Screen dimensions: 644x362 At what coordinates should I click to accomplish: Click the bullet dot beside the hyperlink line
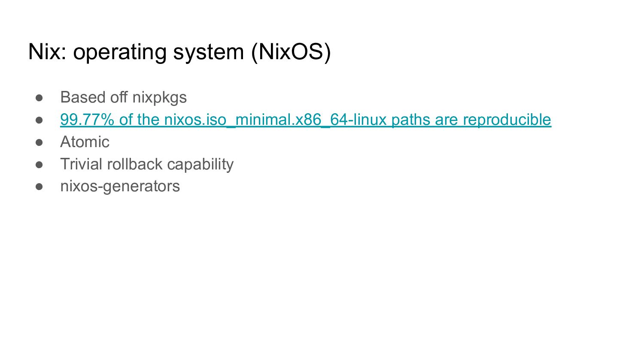(x=39, y=120)
